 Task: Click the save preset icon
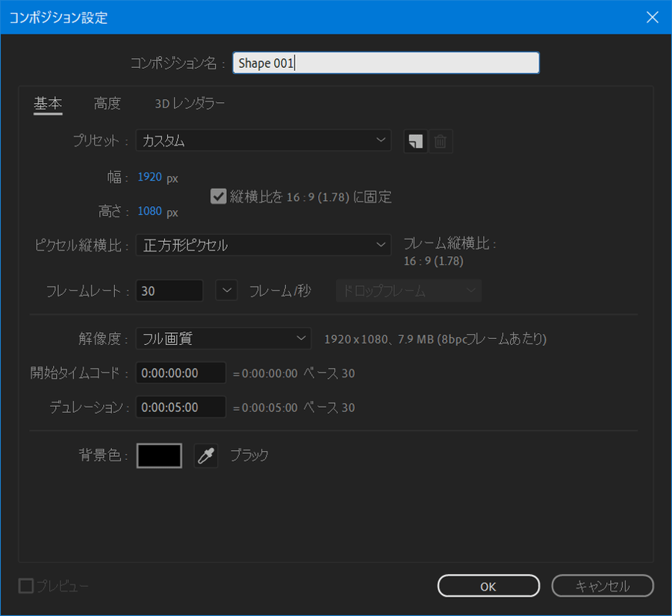(415, 140)
